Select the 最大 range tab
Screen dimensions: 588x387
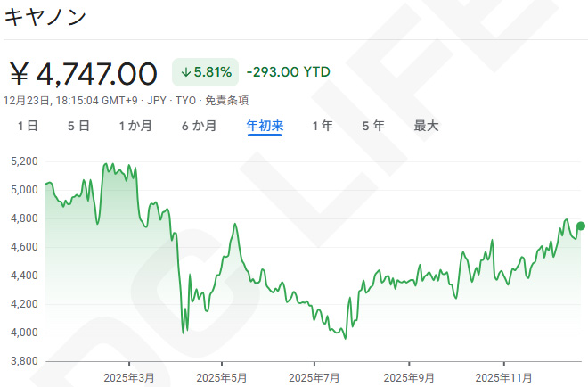point(426,127)
